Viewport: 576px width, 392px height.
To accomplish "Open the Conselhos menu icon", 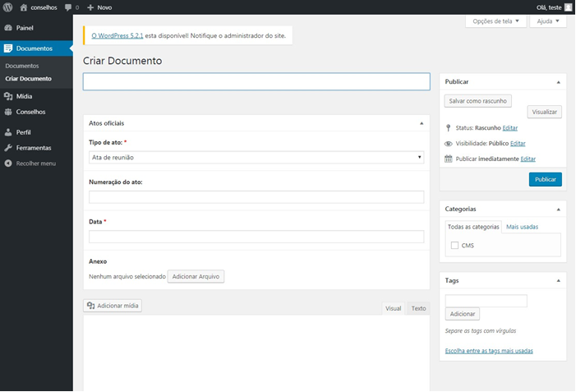I will click(x=8, y=112).
